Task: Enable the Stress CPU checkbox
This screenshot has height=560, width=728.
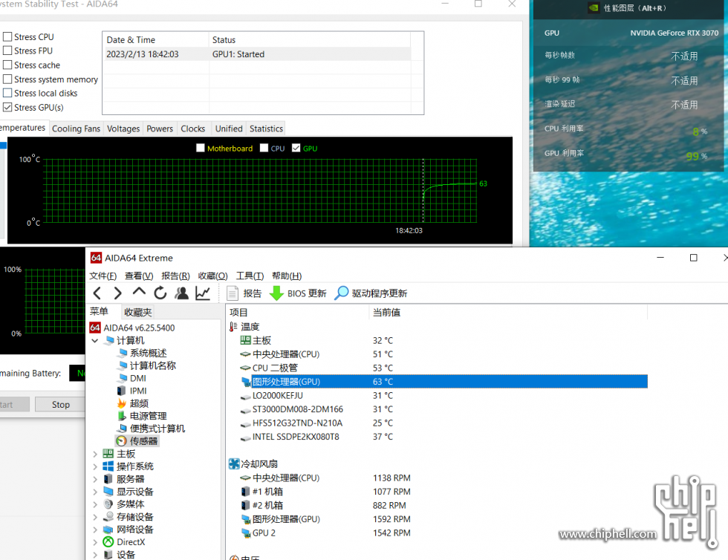Action: point(7,36)
